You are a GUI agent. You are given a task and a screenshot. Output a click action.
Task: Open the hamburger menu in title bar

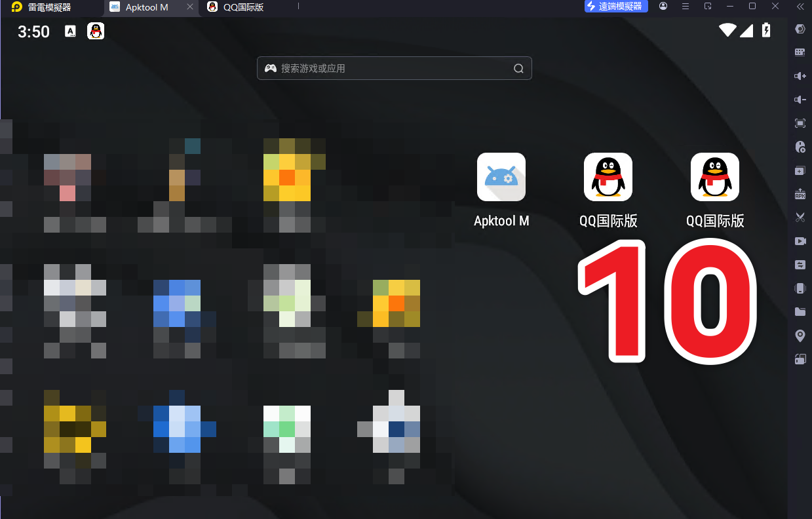[x=686, y=7]
